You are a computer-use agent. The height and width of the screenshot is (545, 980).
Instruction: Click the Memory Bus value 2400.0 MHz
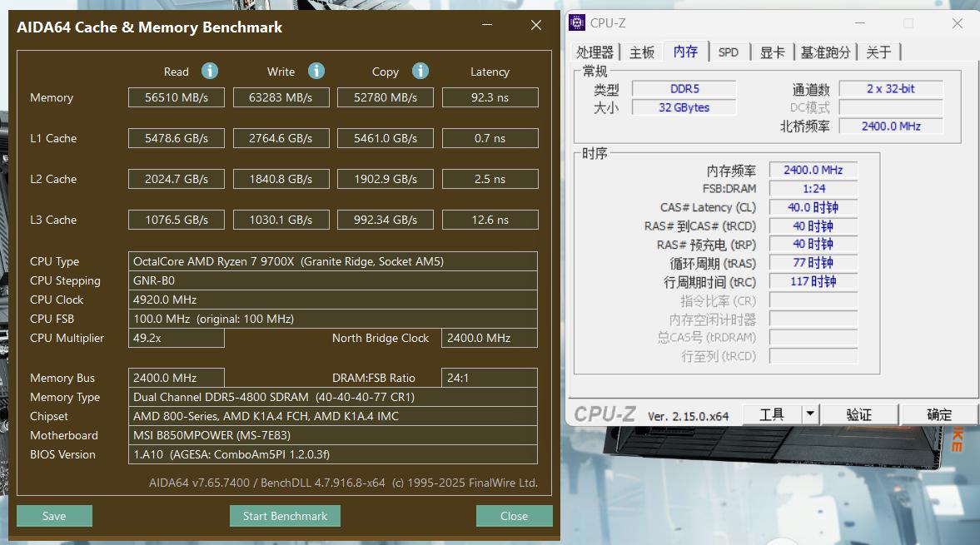(x=177, y=378)
